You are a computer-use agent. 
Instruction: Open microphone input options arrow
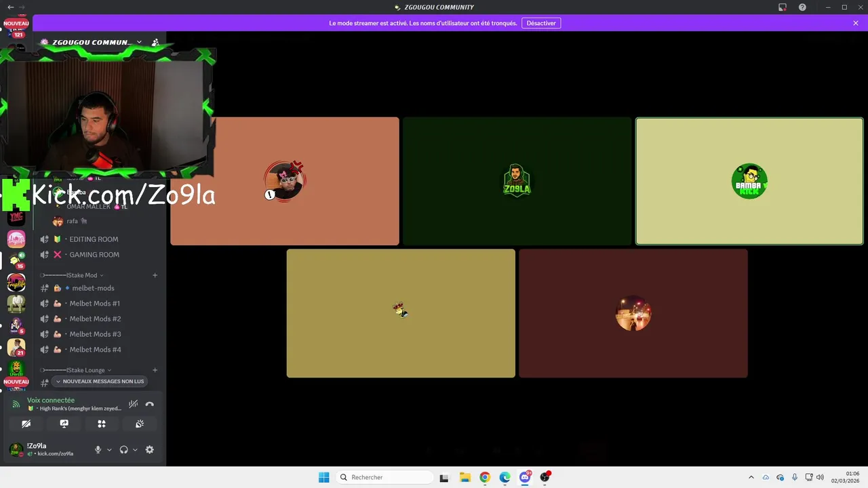point(109,449)
